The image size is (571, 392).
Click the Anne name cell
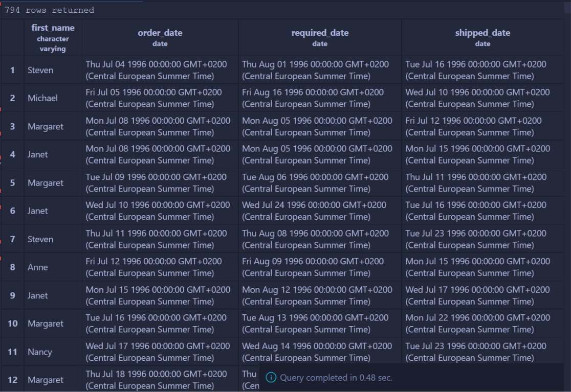click(53, 267)
